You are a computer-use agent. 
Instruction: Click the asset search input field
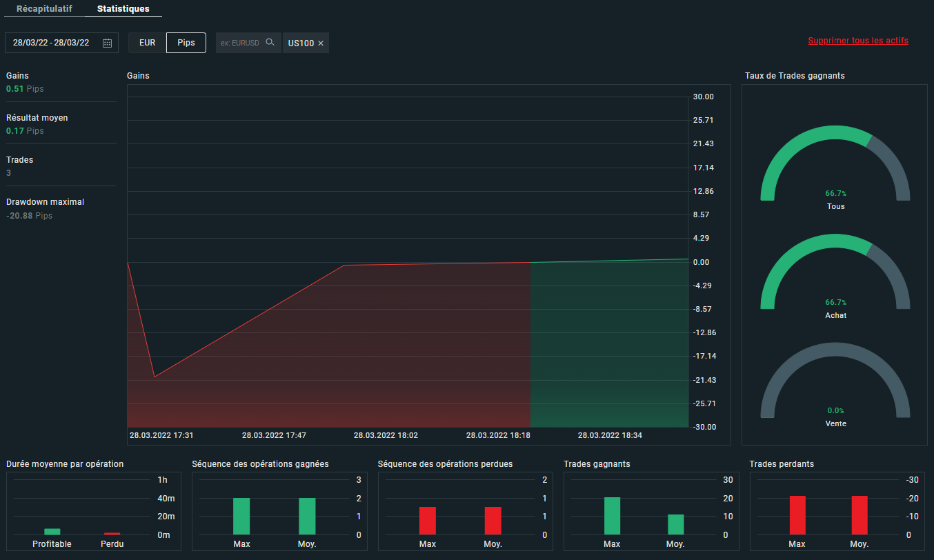pos(240,43)
